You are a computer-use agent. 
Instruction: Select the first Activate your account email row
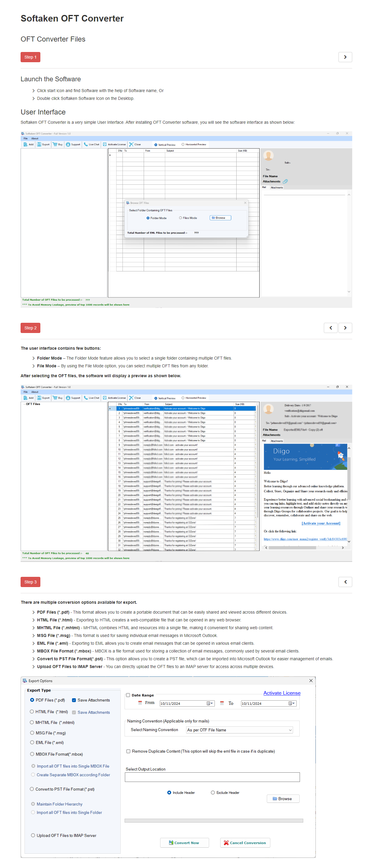click(182, 408)
